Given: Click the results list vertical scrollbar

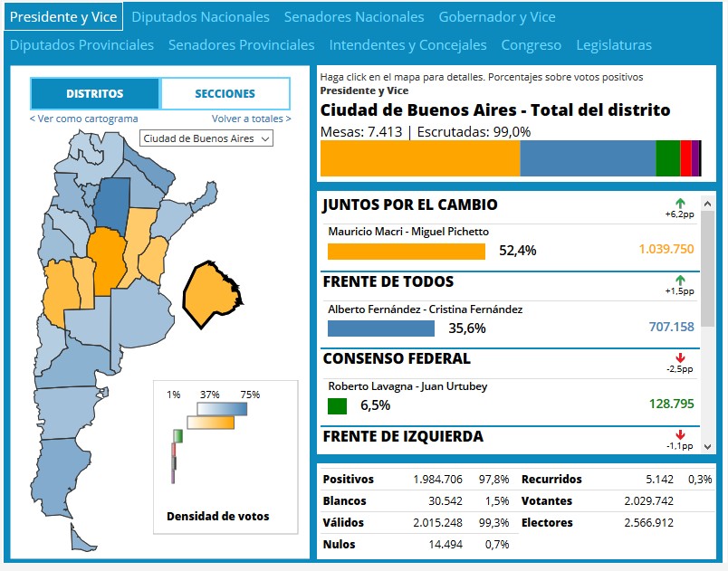Looking at the screenshot, I should tap(708, 271).
